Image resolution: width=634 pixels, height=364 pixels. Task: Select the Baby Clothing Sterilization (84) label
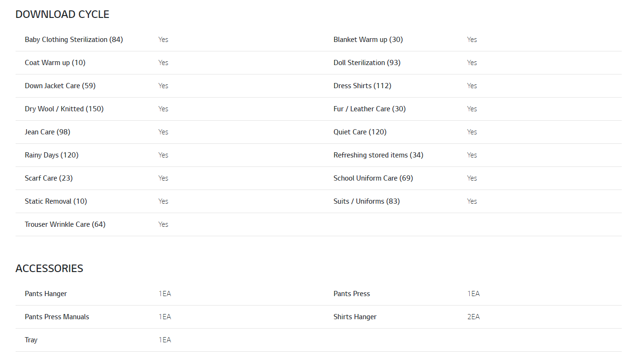point(74,40)
